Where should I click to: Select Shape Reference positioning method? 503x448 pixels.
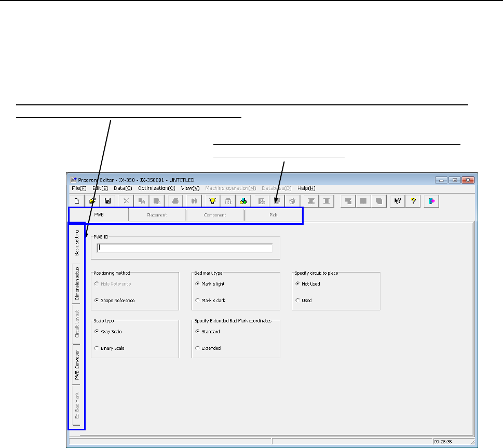click(115, 301)
